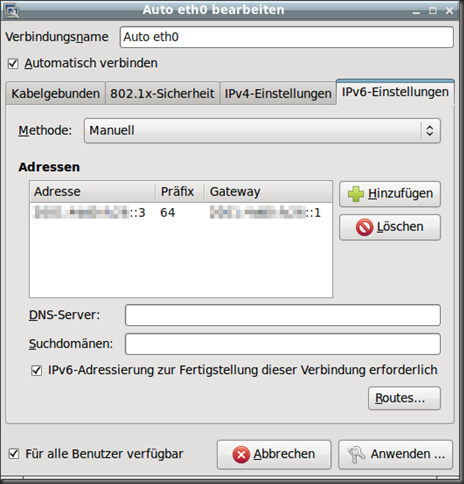464x484 pixels.
Task: Click the Adresse column header
Action: pos(93,192)
